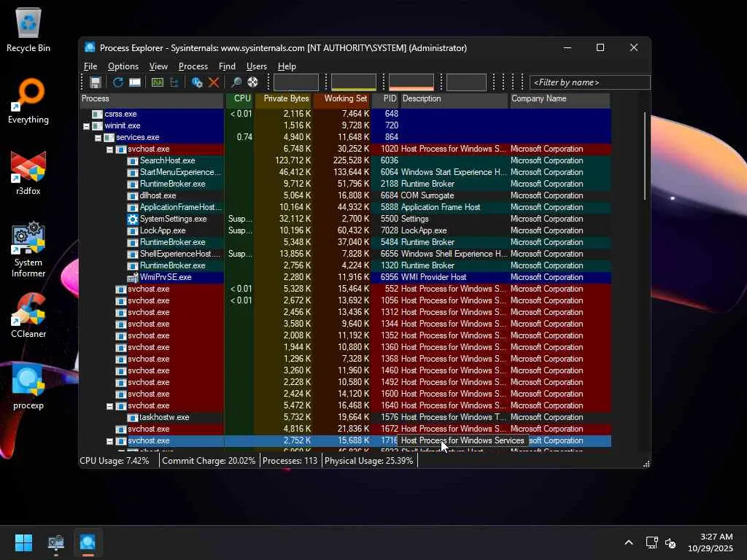
Task: Sort by Private Bytes column header
Action: (284, 98)
